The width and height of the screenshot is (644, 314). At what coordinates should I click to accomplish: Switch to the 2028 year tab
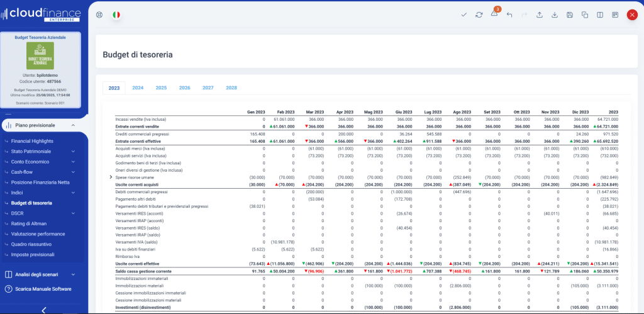[x=231, y=87]
